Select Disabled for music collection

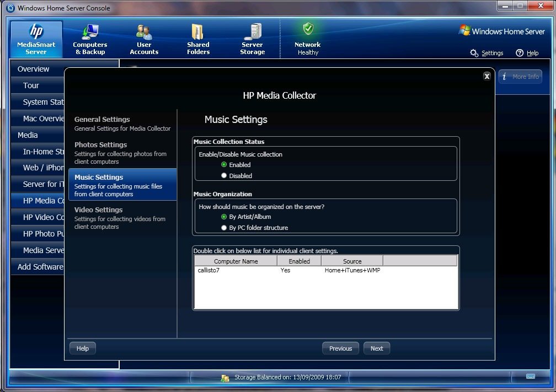[x=224, y=175]
